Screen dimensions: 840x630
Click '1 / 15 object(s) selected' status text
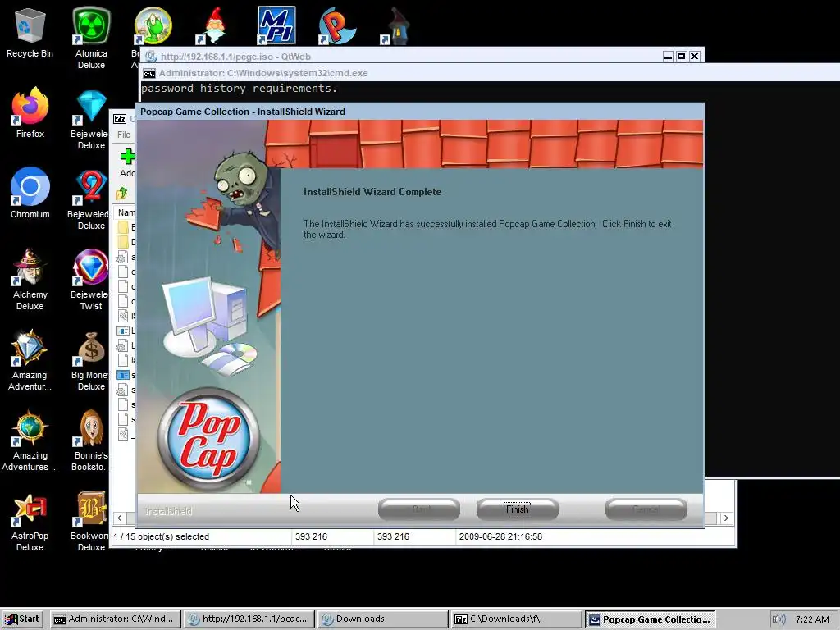pos(162,536)
